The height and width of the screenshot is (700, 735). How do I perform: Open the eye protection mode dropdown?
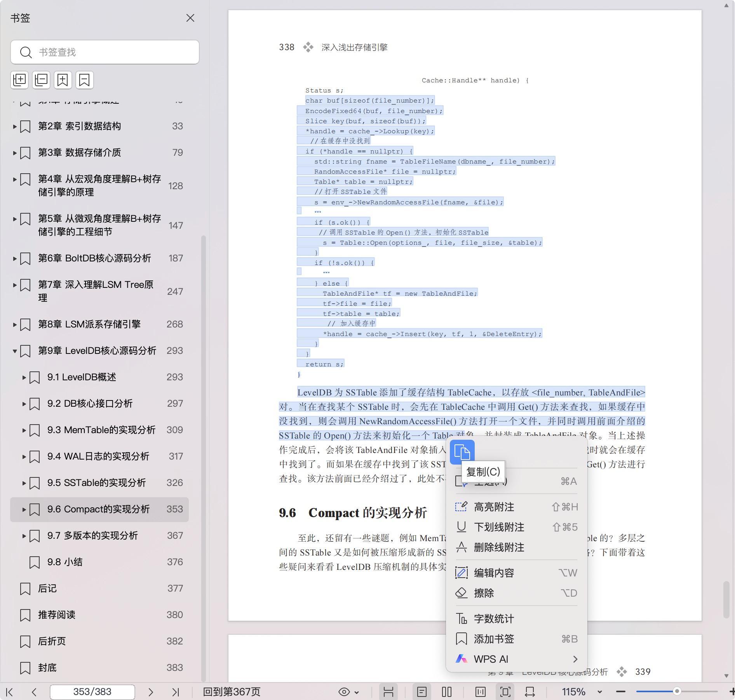pos(348,692)
